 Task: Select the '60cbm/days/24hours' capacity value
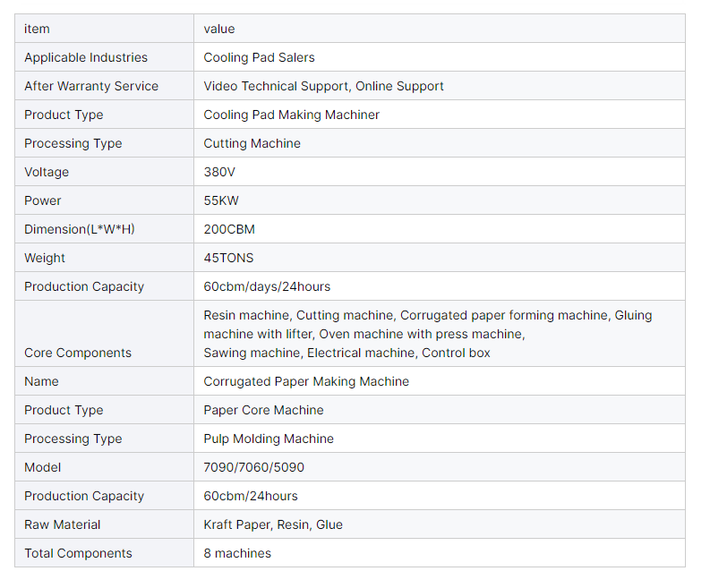[x=267, y=286]
